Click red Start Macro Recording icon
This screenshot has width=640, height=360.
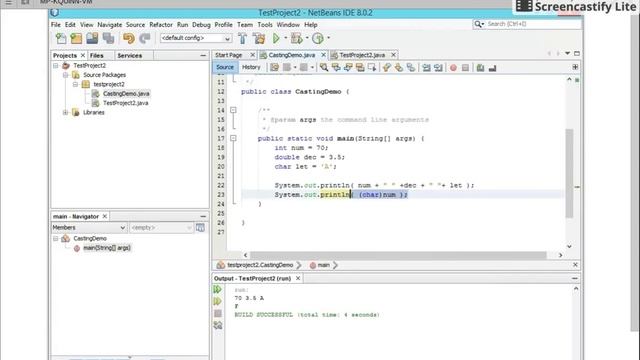click(453, 68)
